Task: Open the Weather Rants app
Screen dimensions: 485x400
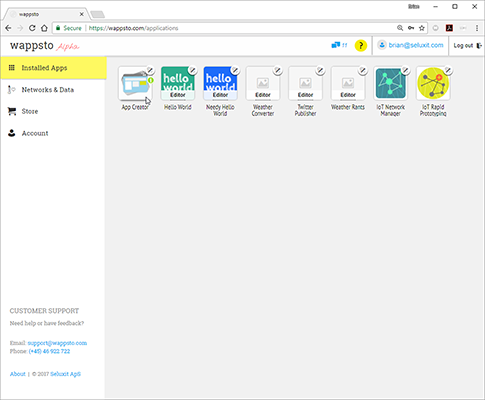Action: 348,83
